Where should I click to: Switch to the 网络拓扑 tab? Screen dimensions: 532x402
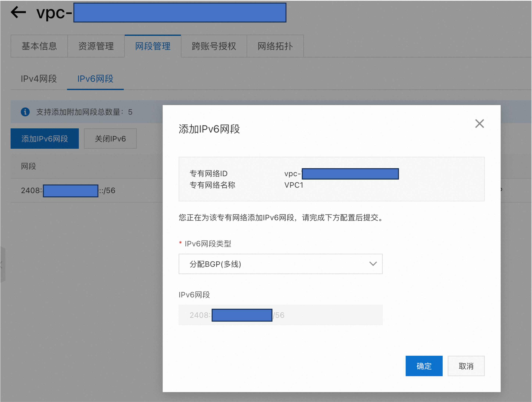275,46
